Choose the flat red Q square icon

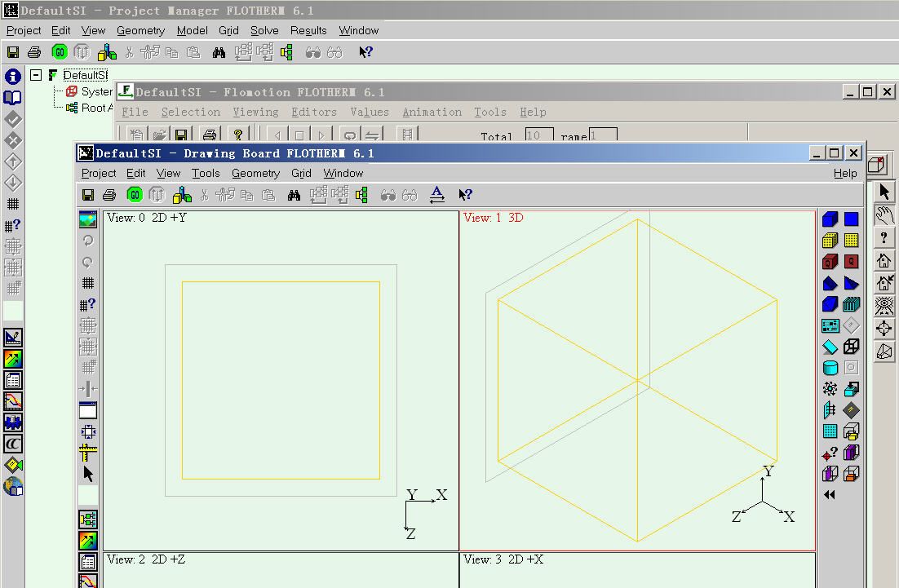(852, 262)
